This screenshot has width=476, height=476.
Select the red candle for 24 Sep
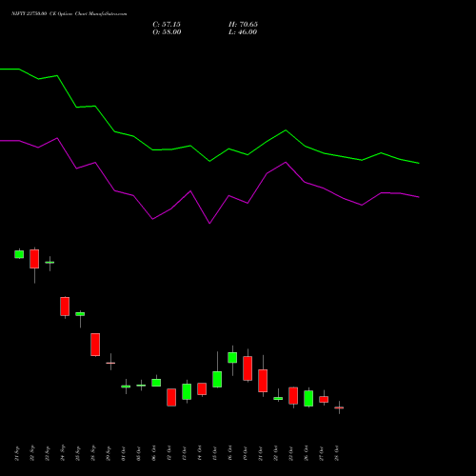[65, 307]
